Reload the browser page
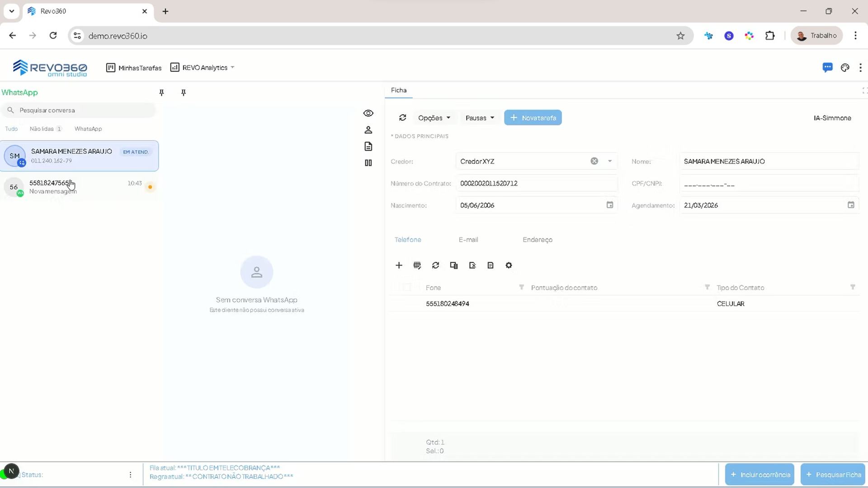Image resolution: width=868 pixels, height=488 pixels. pyautogui.click(x=53, y=36)
